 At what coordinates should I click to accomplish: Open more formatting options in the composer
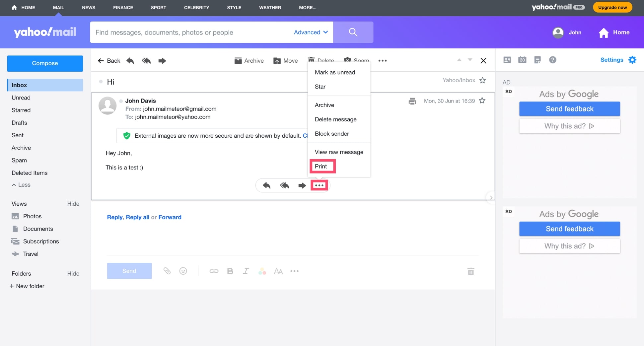click(x=295, y=271)
